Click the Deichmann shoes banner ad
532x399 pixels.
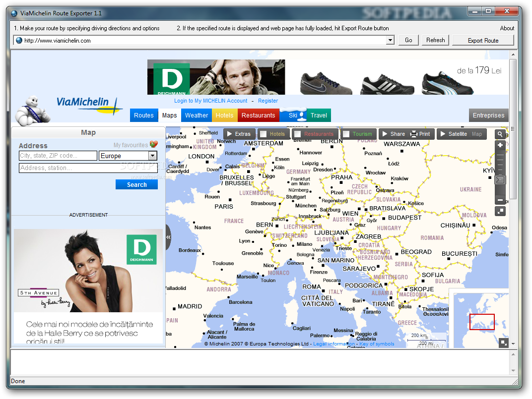[329, 77]
